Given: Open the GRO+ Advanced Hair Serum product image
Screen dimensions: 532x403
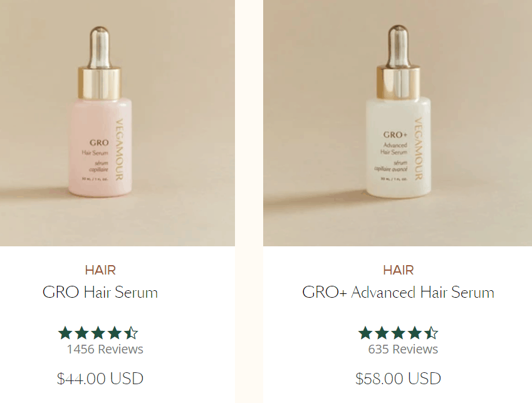Looking at the screenshot, I should click(398, 123).
